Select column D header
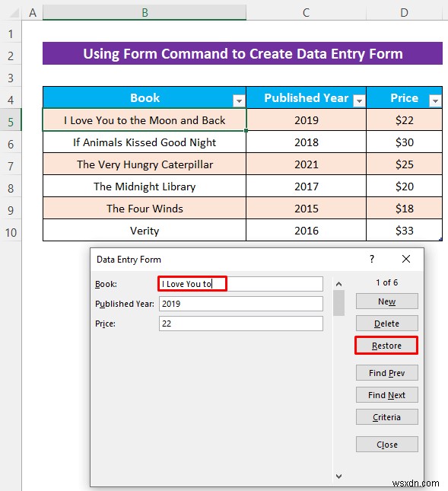This screenshot has height=491, width=448. 404,13
